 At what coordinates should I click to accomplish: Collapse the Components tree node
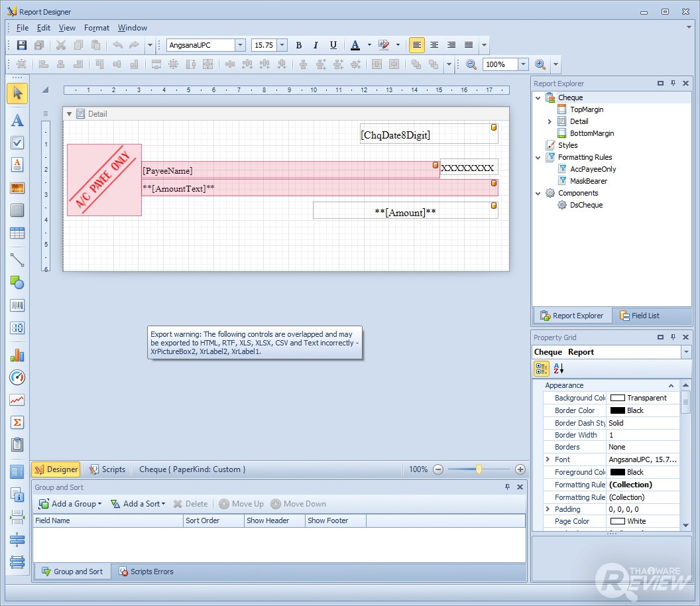pyautogui.click(x=538, y=194)
